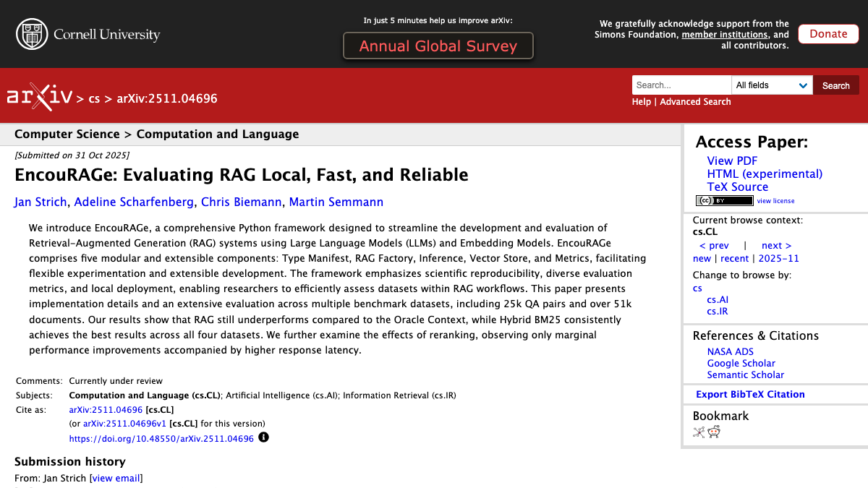Go to the next paper with next >

click(775, 245)
